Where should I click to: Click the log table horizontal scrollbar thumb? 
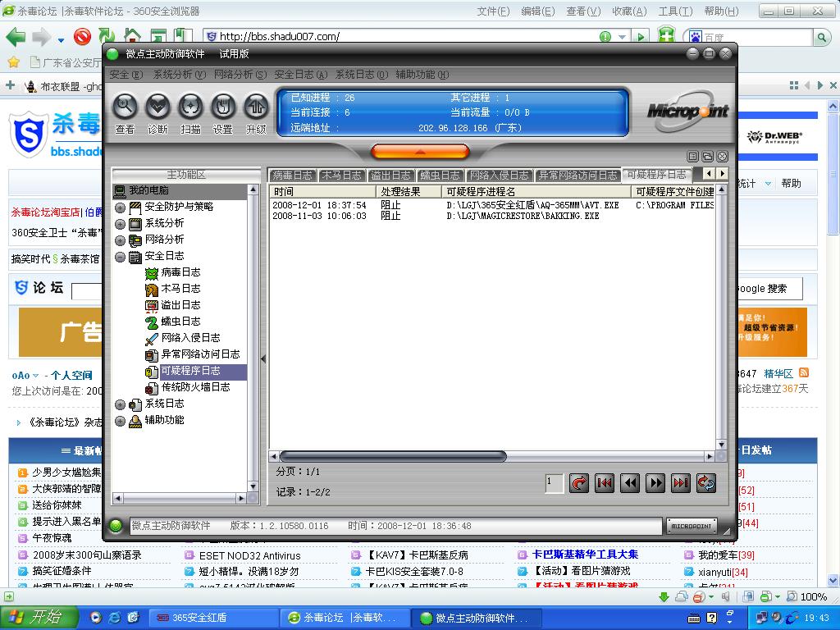393,456
